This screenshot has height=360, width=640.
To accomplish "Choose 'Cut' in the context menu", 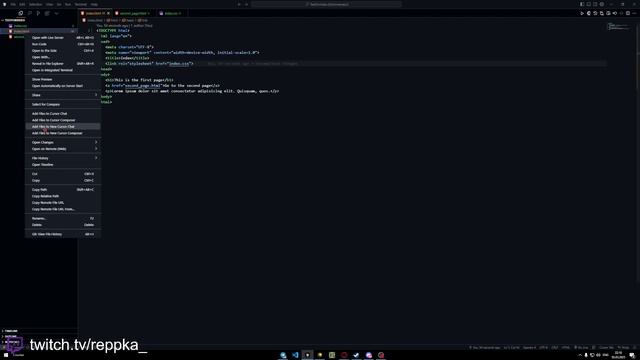I will (x=63, y=174).
